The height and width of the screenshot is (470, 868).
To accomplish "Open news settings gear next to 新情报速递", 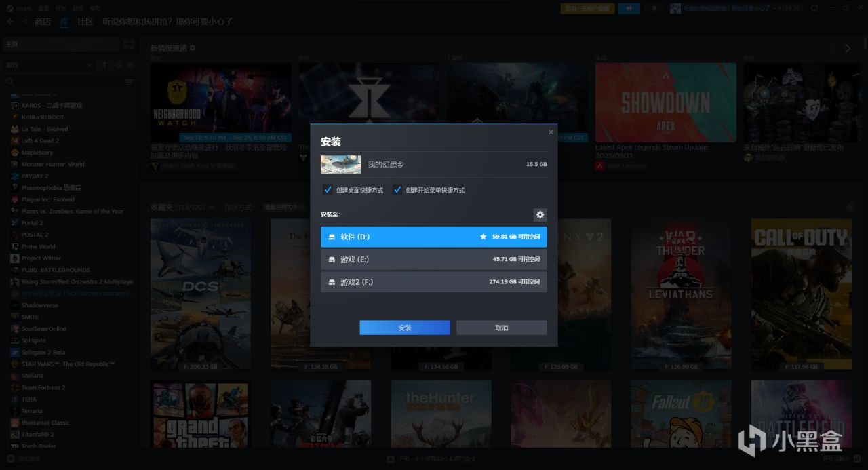I will point(193,48).
